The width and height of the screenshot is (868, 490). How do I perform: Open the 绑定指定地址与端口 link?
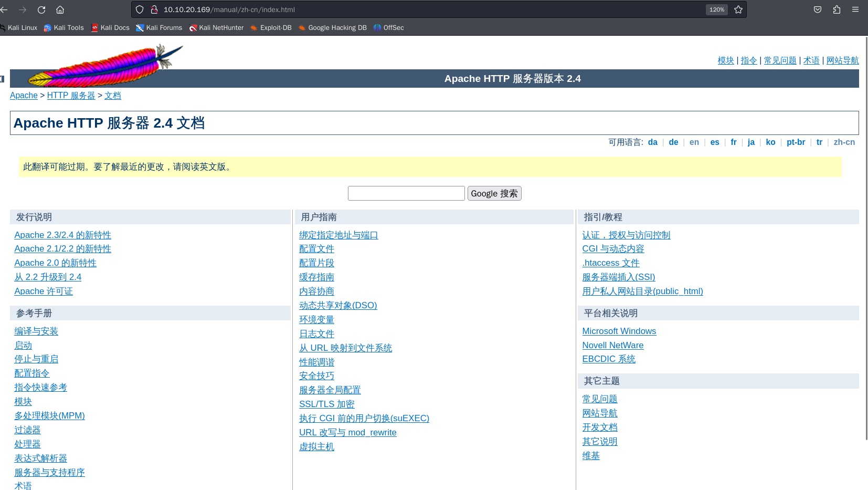[x=338, y=235]
